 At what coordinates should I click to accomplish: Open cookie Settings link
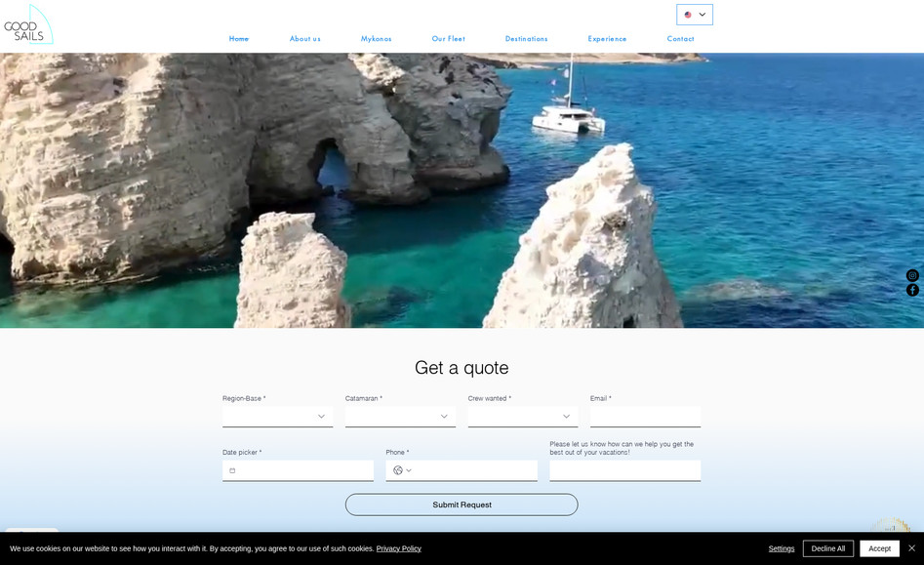click(x=781, y=548)
